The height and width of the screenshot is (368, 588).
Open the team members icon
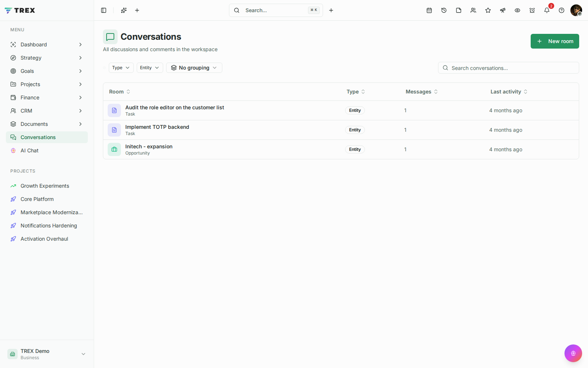click(x=473, y=10)
